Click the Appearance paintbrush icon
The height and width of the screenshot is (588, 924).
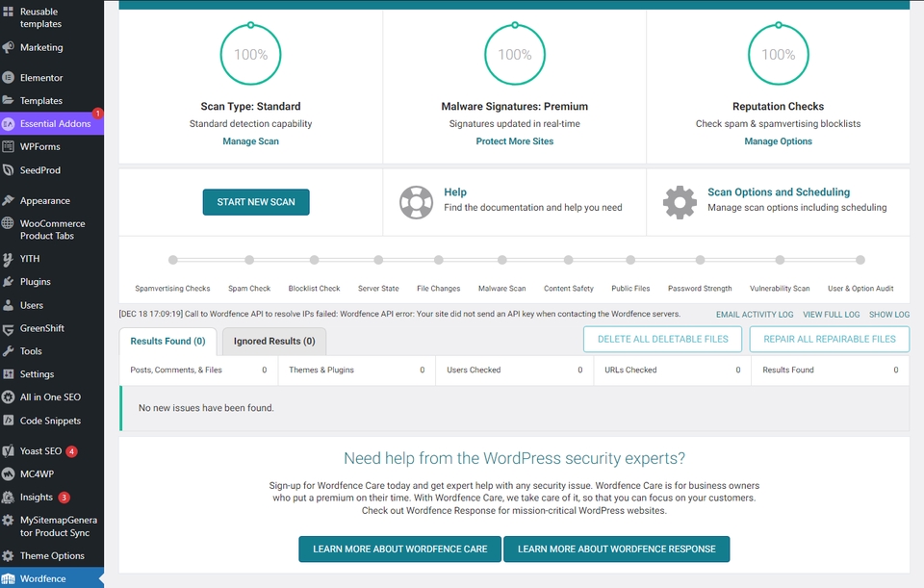(8, 200)
